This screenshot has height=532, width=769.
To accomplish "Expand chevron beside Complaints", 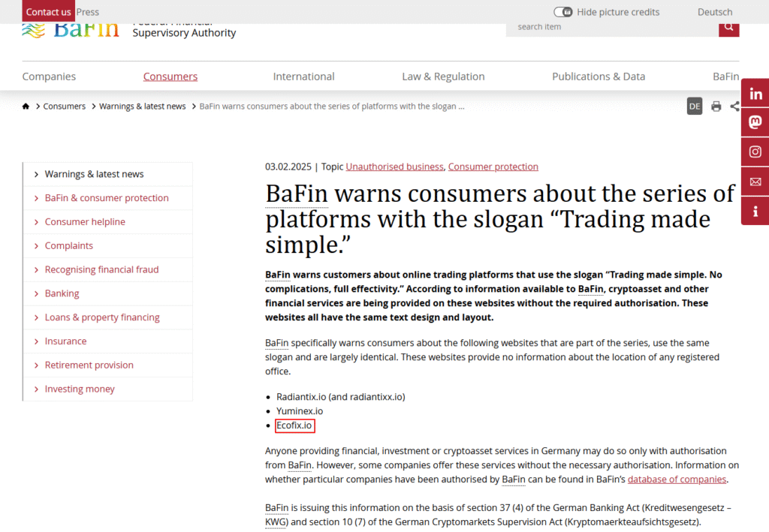I will pyautogui.click(x=36, y=246).
